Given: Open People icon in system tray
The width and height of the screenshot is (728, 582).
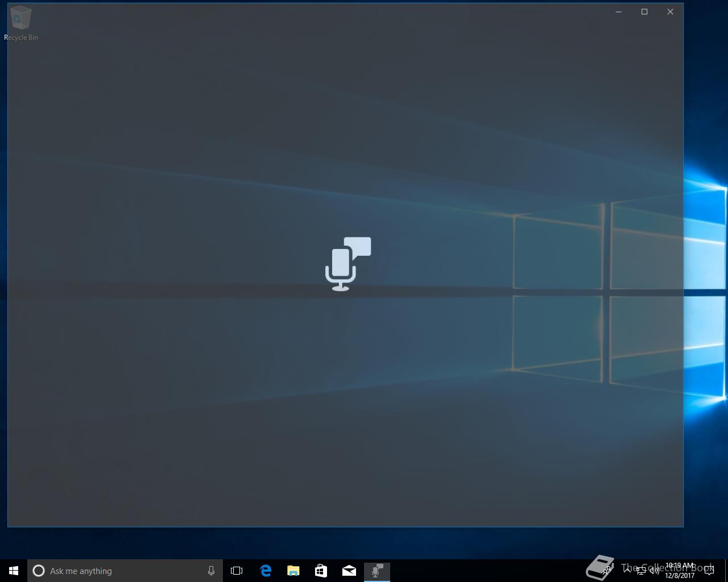Looking at the screenshot, I should (x=607, y=571).
